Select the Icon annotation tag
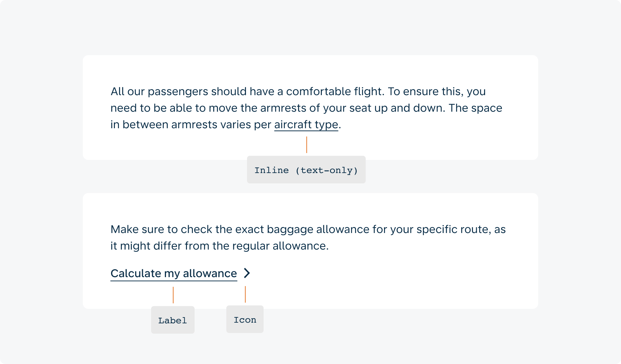Screen dimensions: 621x364 [x=245, y=319]
